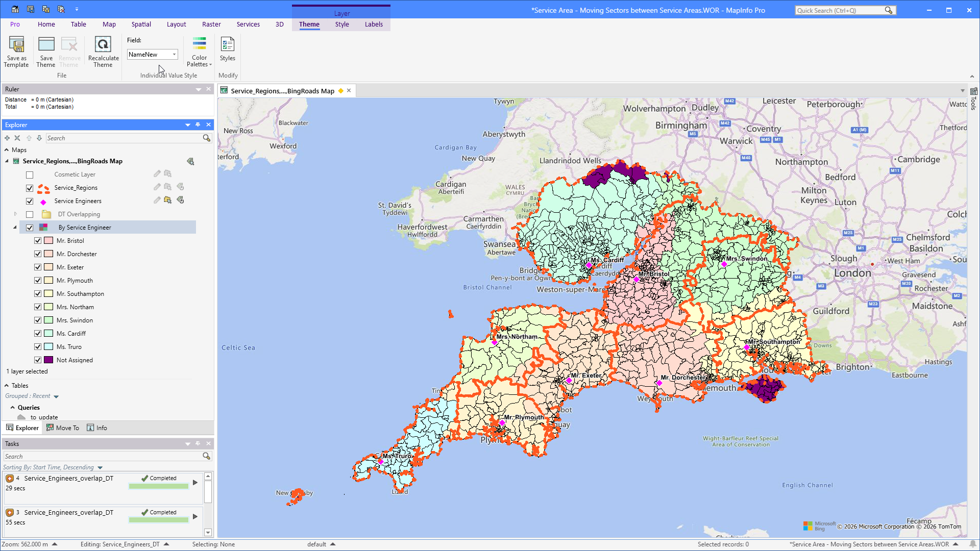This screenshot has height=551, width=980.
Task: Switch to the Labels tab
Action: [x=374, y=24]
